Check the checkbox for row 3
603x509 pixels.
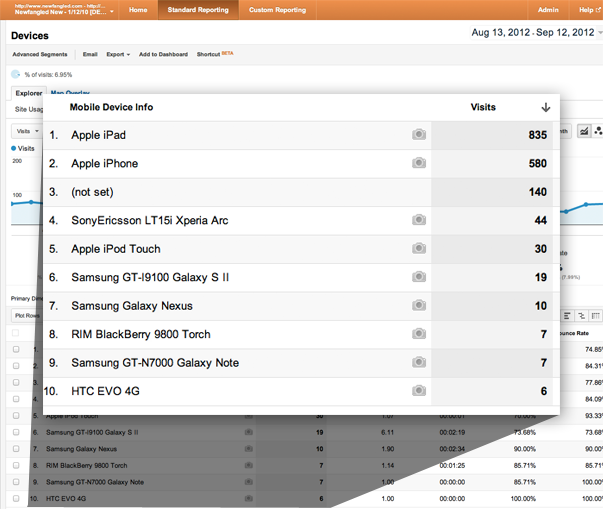[16, 382]
